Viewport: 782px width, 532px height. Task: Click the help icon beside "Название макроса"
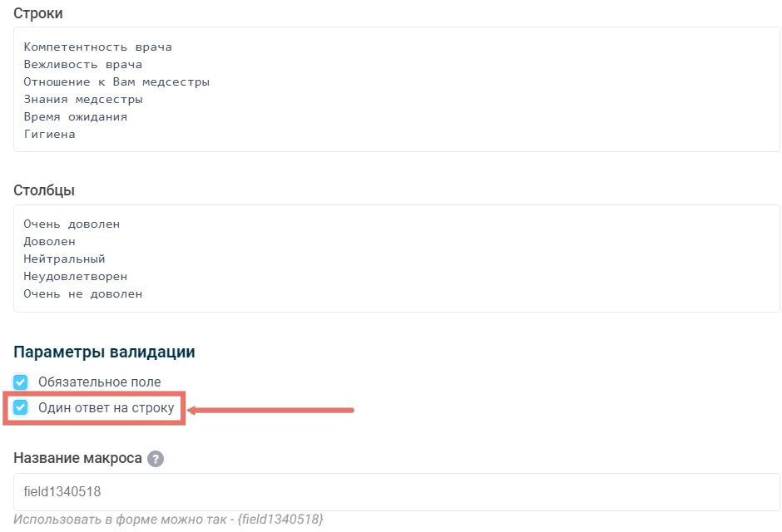156,459
